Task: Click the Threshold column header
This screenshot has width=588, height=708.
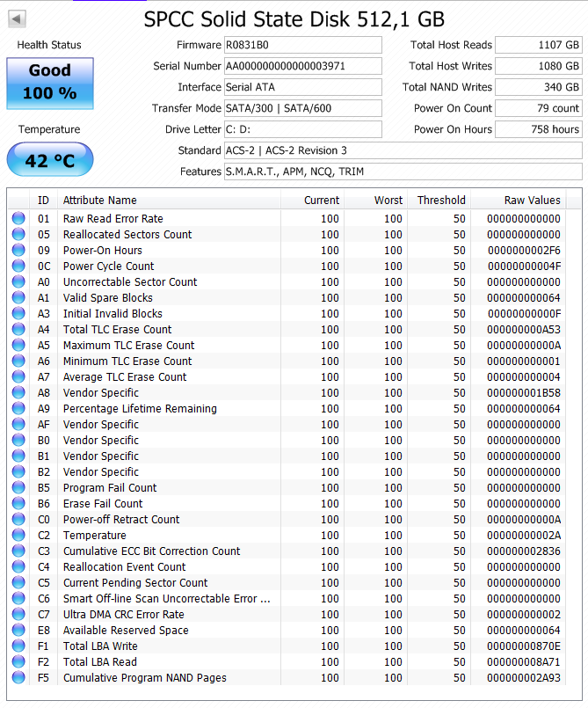Action: 439,200
